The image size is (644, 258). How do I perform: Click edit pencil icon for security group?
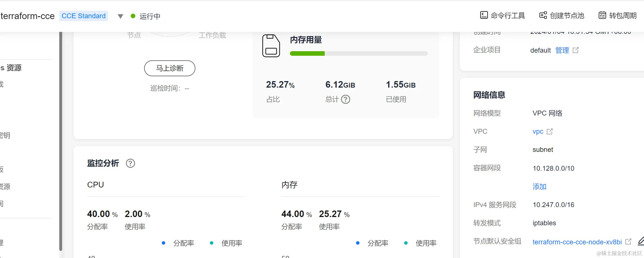641,241
